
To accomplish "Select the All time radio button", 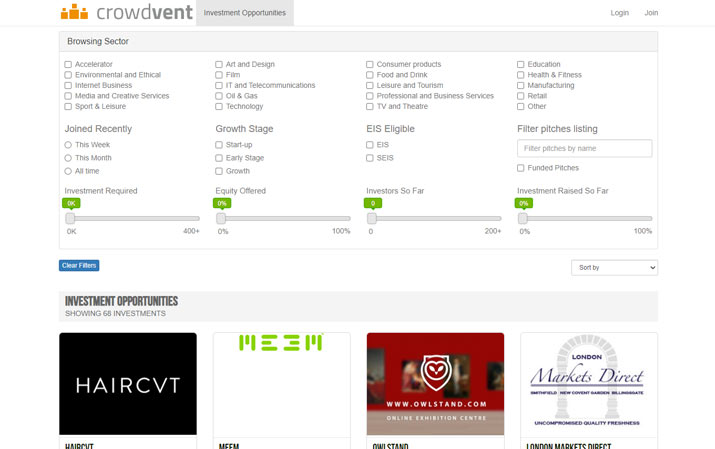I will [68, 171].
